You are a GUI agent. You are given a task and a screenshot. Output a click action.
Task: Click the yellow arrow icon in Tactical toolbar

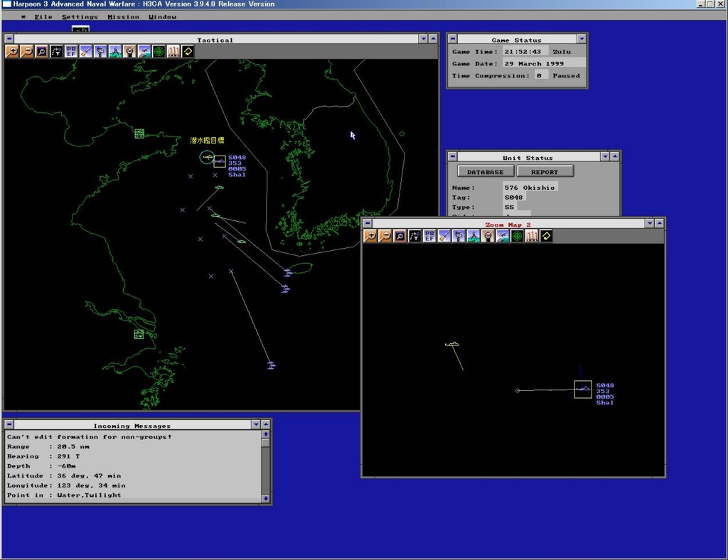pos(188,51)
